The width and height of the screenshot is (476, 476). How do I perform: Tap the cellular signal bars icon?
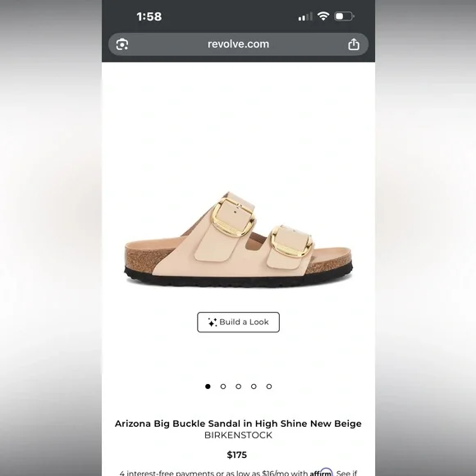pos(305,16)
